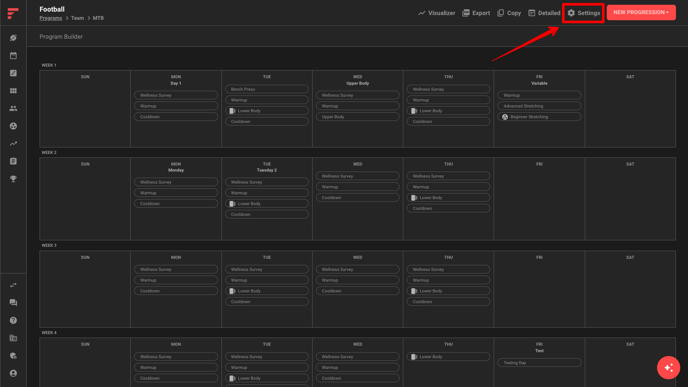
Task: Copy the program
Action: 509,13
